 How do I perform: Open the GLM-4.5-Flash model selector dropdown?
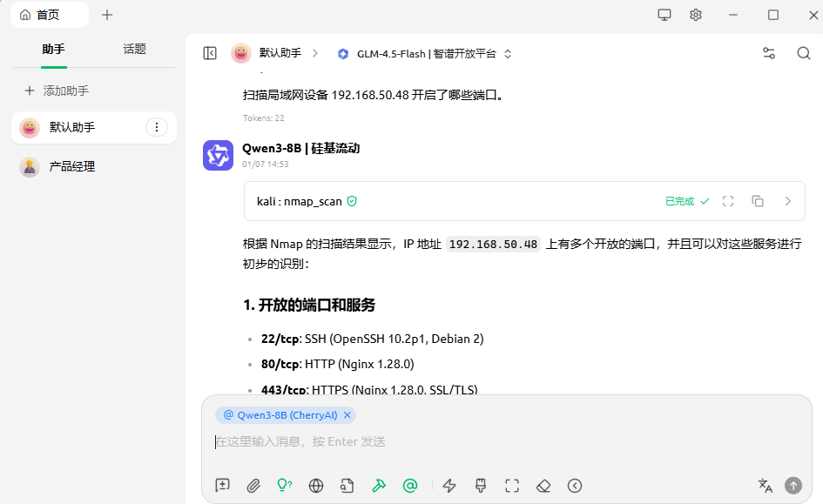coord(425,53)
